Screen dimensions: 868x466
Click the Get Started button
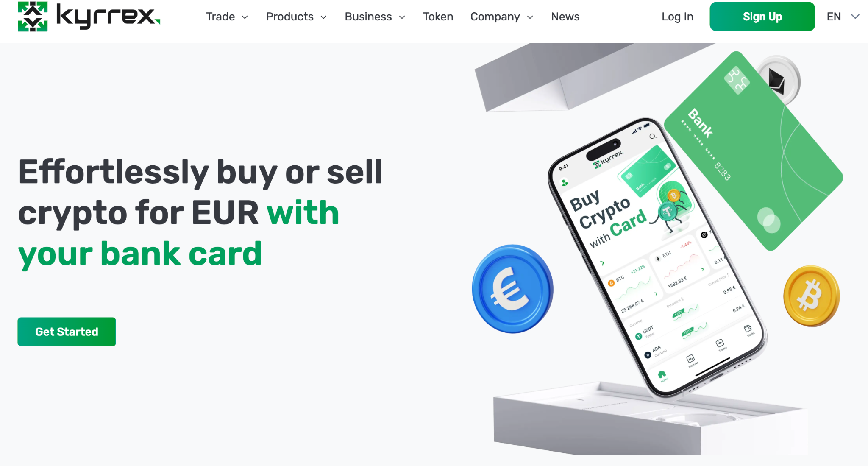point(67,332)
